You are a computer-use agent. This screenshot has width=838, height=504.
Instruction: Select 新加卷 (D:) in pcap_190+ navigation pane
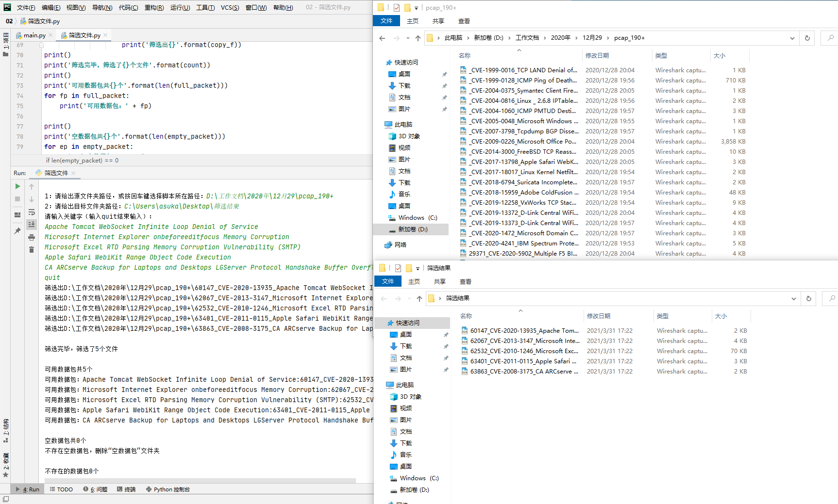coord(412,229)
